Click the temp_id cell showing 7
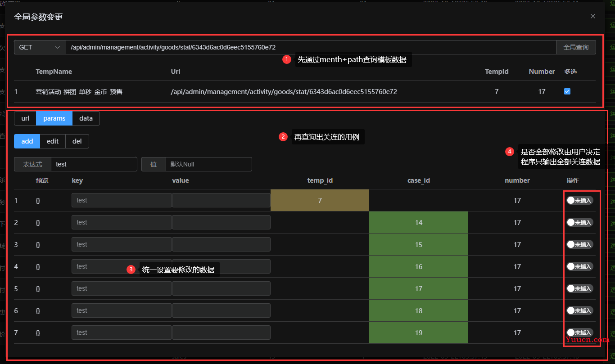 [320, 200]
